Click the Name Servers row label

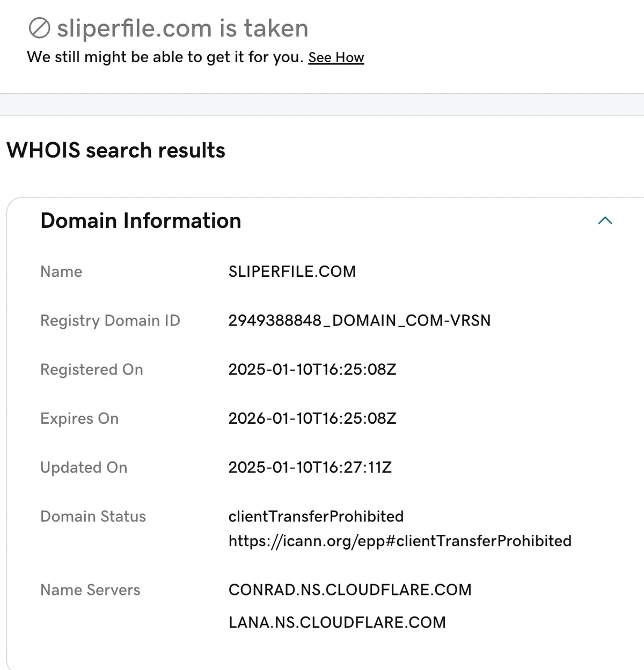90,590
